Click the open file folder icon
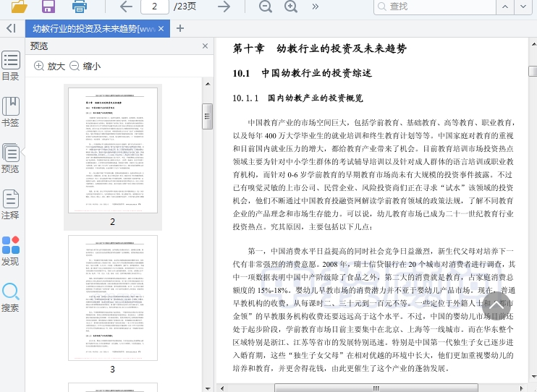537x392 pixels. tap(19, 7)
